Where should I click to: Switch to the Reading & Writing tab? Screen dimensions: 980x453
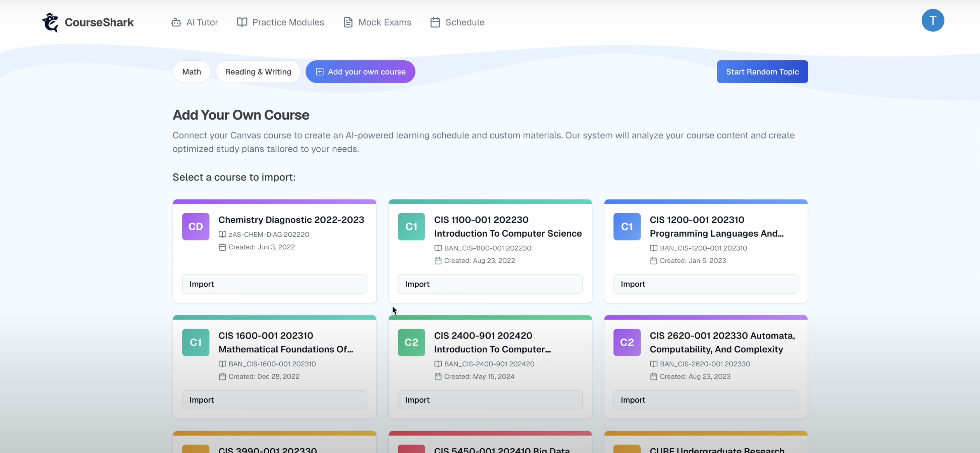pos(258,72)
